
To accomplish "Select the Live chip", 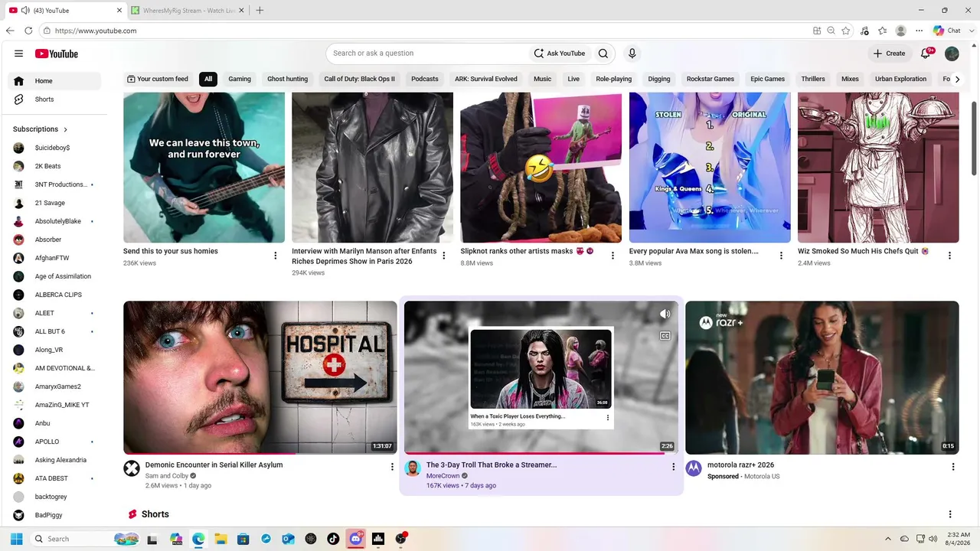I will pyautogui.click(x=573, y=79).
